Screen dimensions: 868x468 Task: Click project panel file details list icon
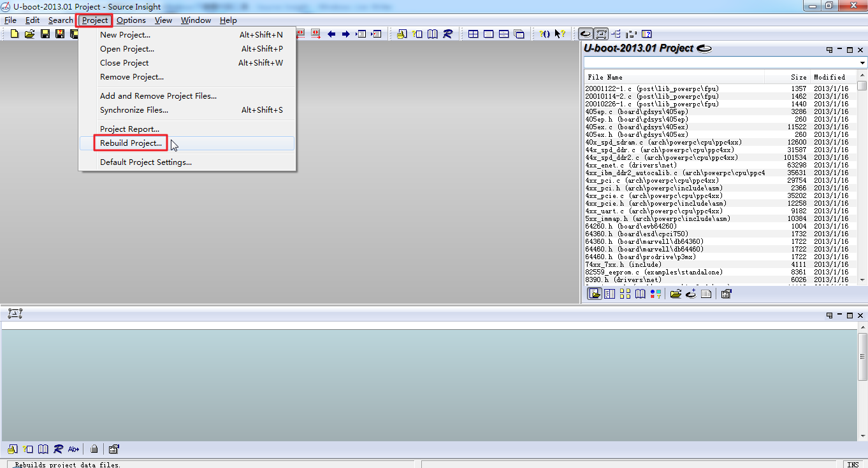(706, 294)
